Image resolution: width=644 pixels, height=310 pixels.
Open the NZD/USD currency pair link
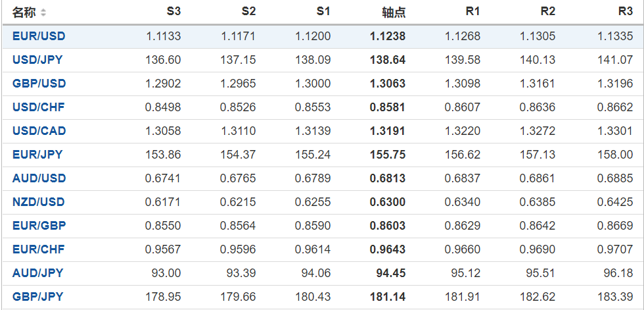(x=39, y=202)
